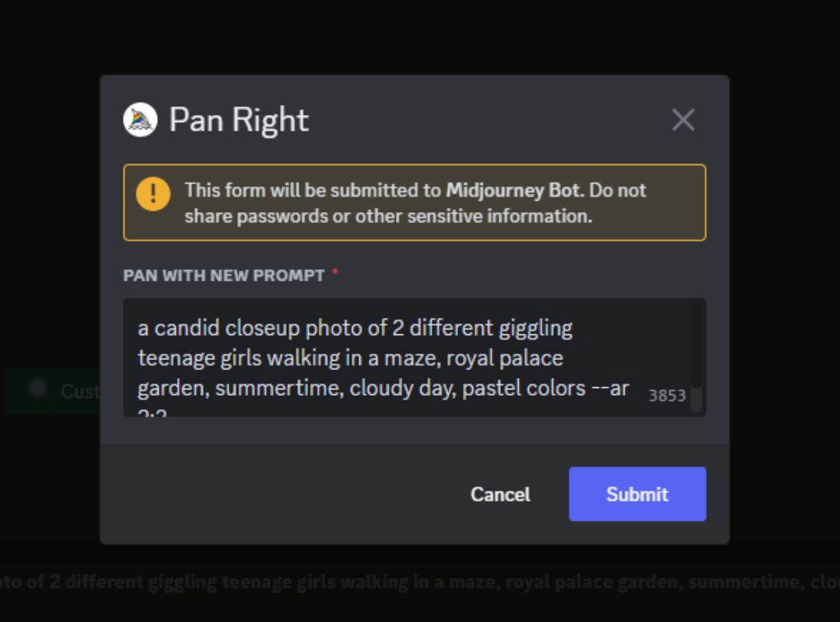Image resolution: width=840 pixels, height=622 pixels.
Task: Click the "Pan Right" dialog title
Action: (239, 120)
